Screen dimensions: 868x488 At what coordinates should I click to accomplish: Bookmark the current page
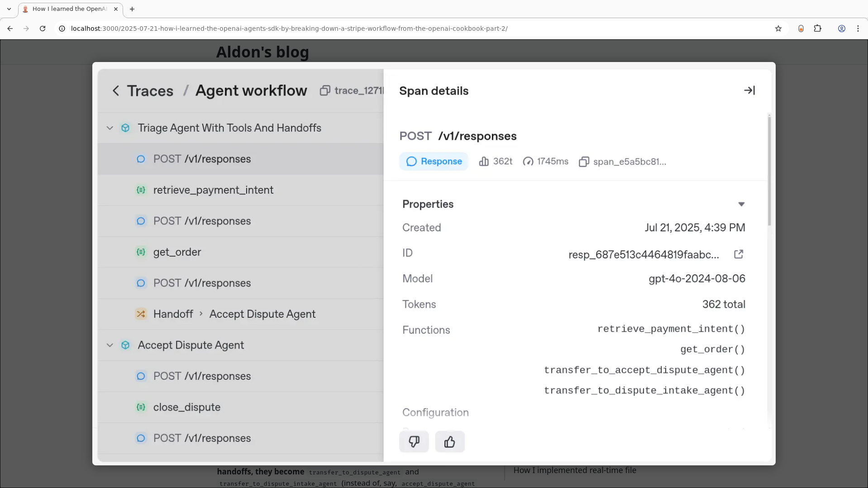click(778, 28)
